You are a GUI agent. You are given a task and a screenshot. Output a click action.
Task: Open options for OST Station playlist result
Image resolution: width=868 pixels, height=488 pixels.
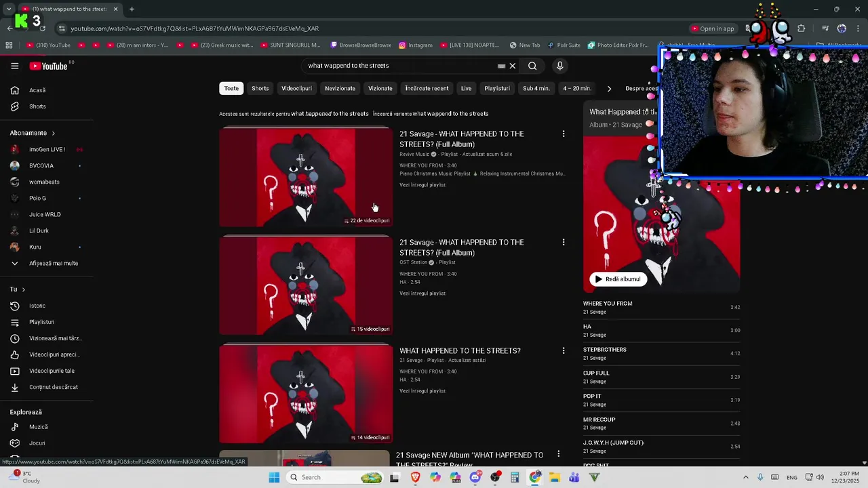[563, 243]
